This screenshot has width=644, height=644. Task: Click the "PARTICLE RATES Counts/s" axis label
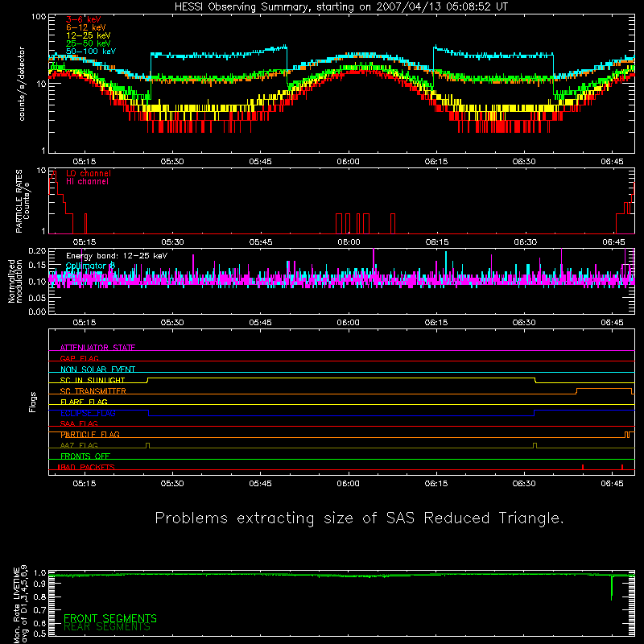[x=23, y=201]
